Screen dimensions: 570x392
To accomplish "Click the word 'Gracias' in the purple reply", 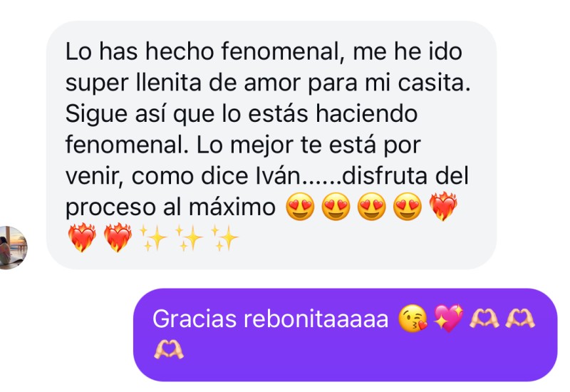I will click(x=195, y=319).
